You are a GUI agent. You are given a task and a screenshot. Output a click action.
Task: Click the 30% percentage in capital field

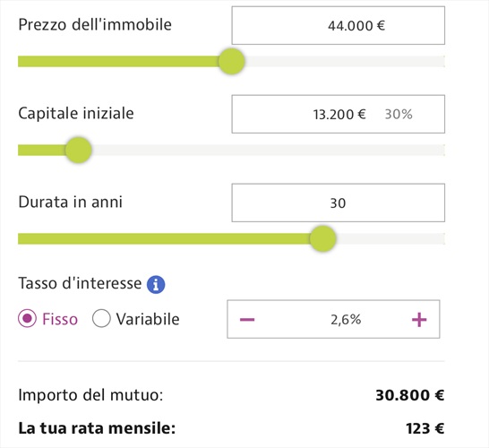coord(399,114)
